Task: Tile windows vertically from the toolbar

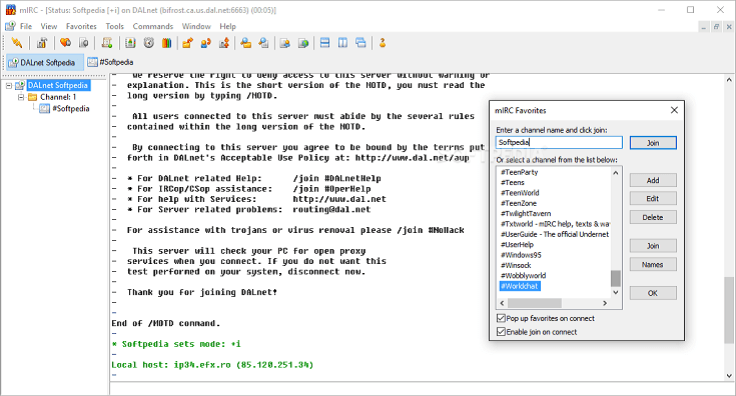Action: click(343, 43)
